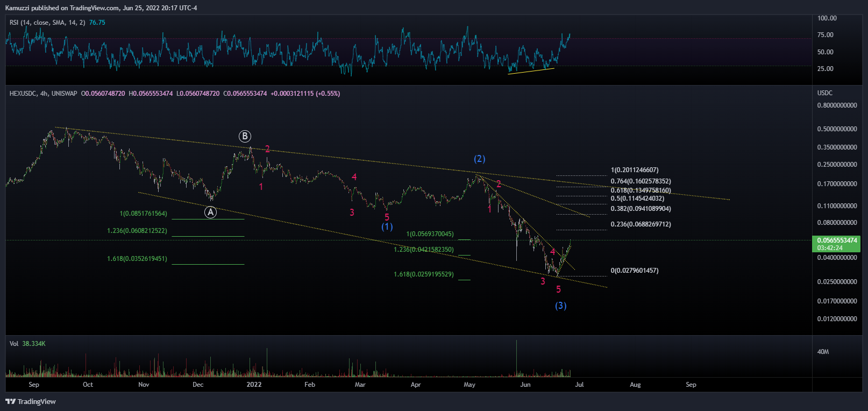Select the blue (2) wave label
Image resolution: width=868 pixels, height=411 pixels.
tap(480, 159)
